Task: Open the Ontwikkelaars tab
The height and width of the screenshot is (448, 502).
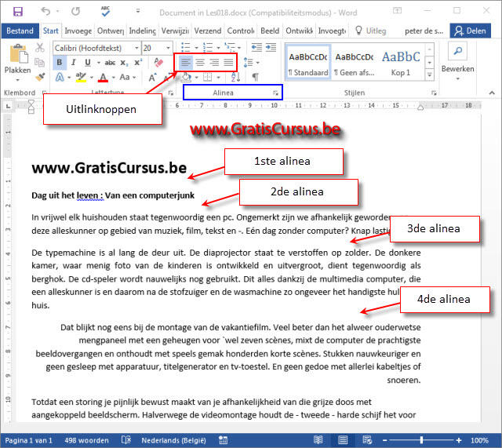Action: coord(300,31)
